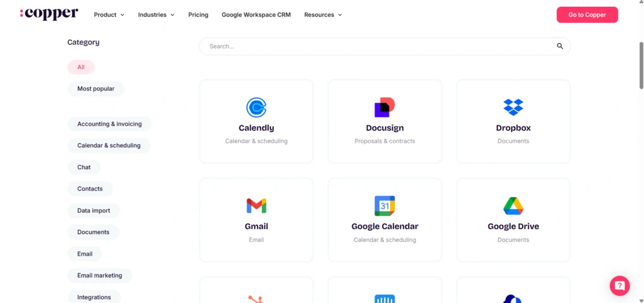Click the search magnifier icon
Screen dimensions: 644x303
pos(560,46)
